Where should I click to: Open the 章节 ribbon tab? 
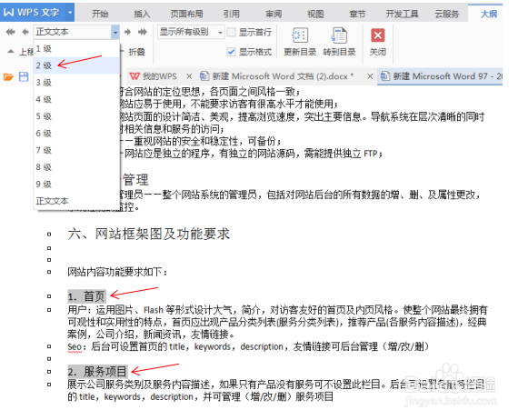pyautogui.click(x=357, y=14)
